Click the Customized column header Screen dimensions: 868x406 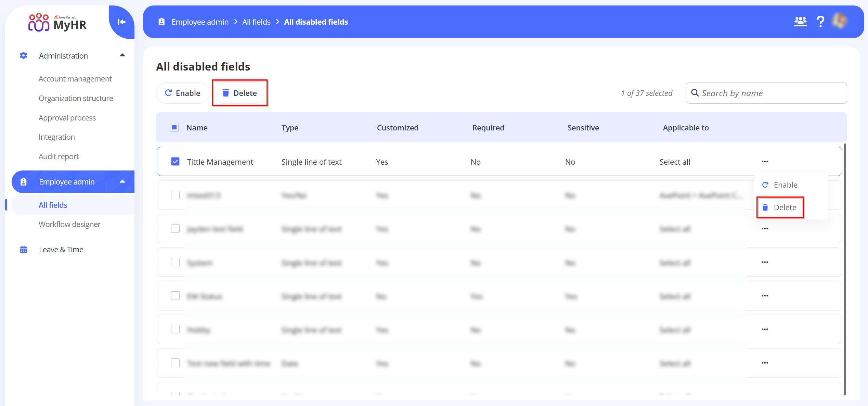(398, 128)
